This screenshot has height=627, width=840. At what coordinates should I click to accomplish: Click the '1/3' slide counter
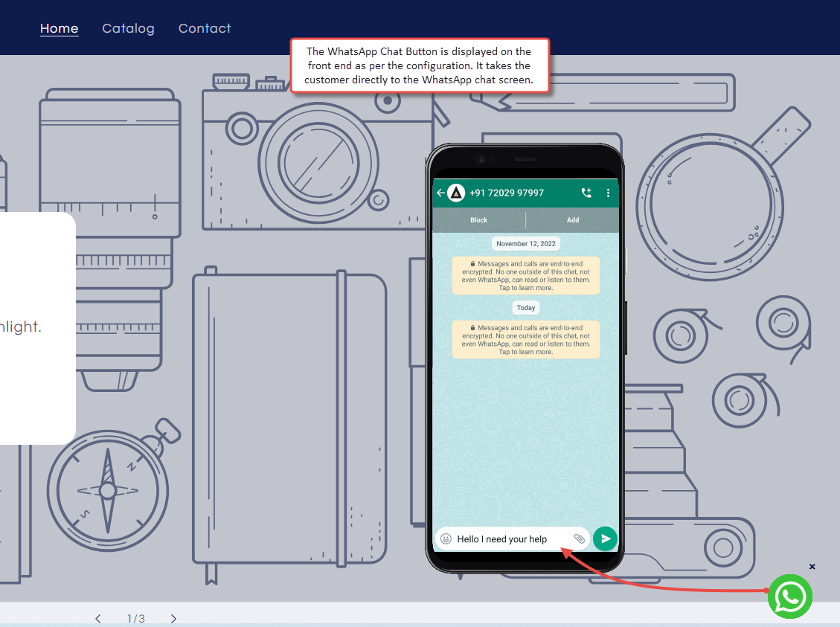pyautogui.click(x=136, y=618)
